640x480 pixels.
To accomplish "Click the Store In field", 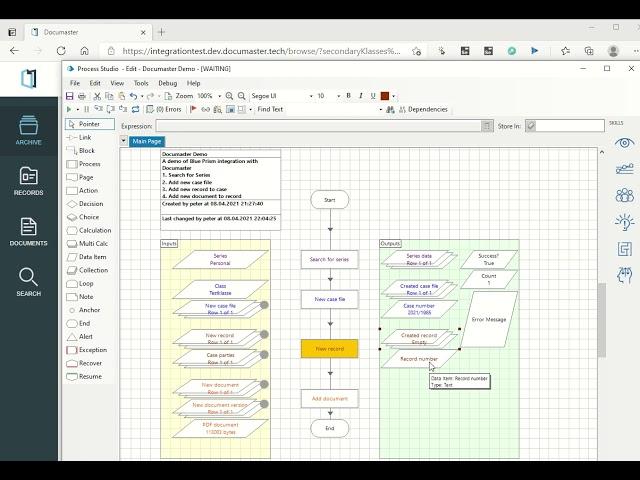I will [569, 126].
